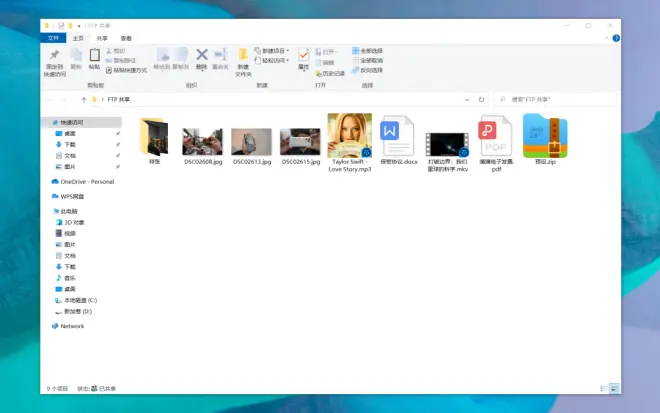
Task: Click Select all (全部选择)
Action: 367,51
